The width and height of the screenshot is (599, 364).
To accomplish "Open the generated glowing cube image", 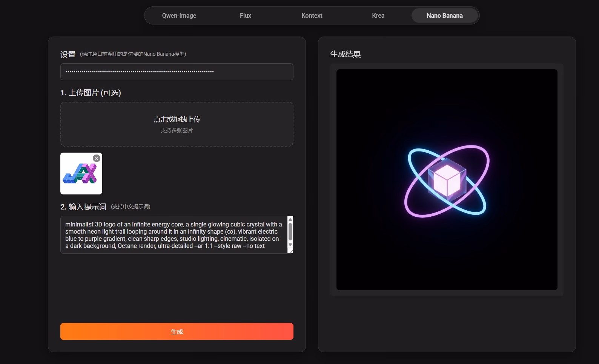I will [x=447, y=180].
